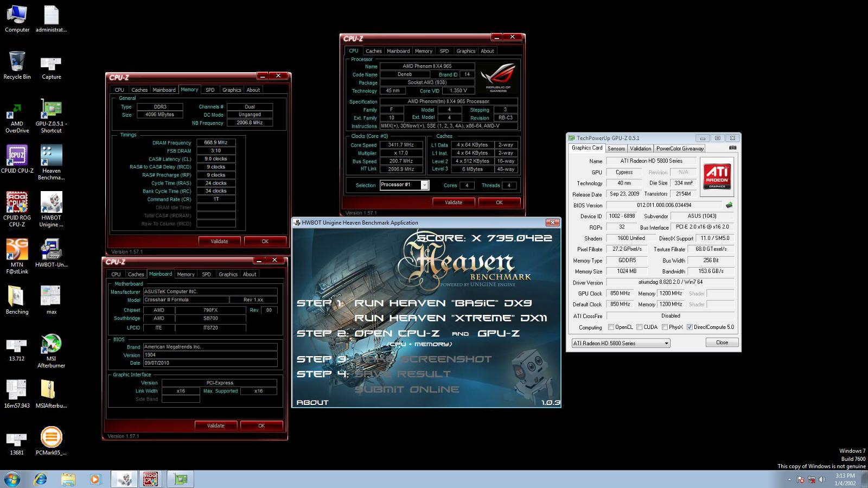Open the volume control in system tray
Viewport: 868px width, 488px height.
point(822,479)
